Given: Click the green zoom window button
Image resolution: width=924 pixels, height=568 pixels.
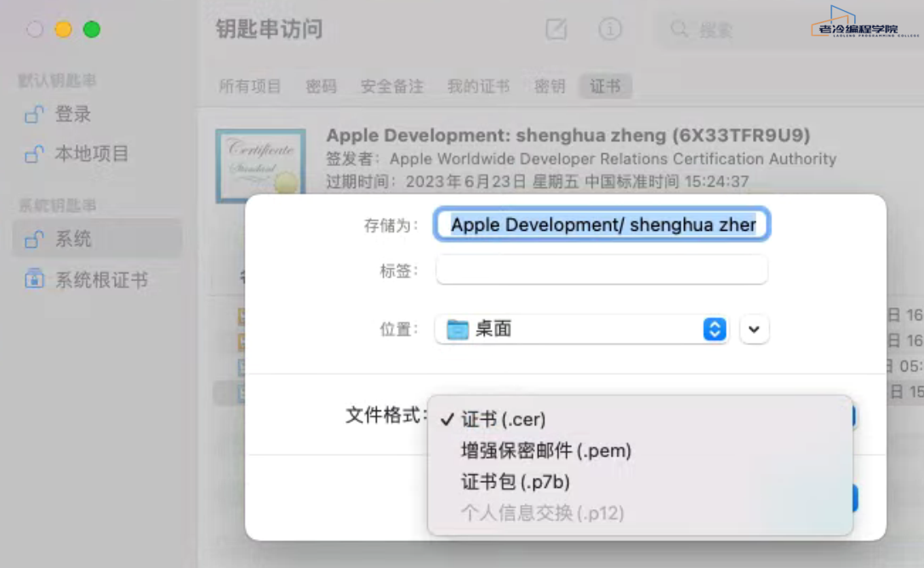Looking at the screenshot, I should point(91,29).
